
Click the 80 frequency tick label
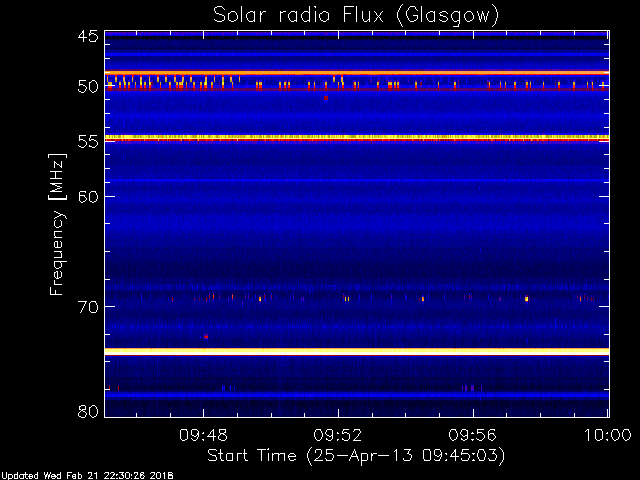[x=88, y=411]
